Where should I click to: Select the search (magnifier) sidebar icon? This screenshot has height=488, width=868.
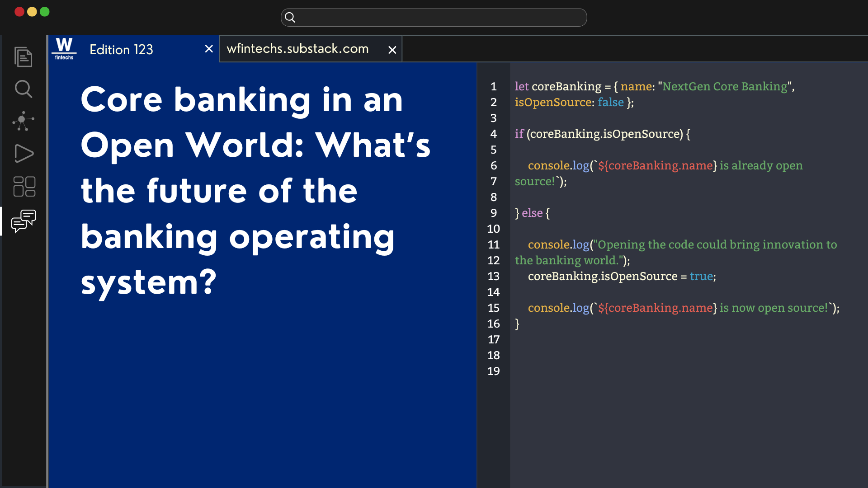24,89
